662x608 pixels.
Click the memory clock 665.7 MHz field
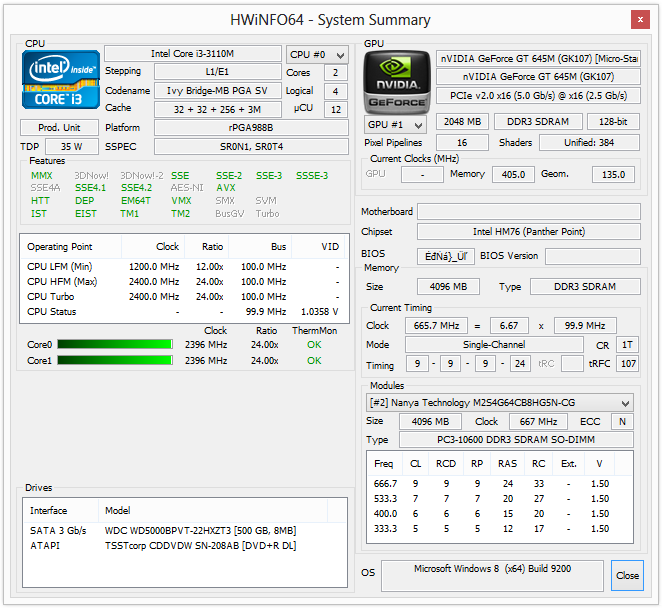[437, 326]
